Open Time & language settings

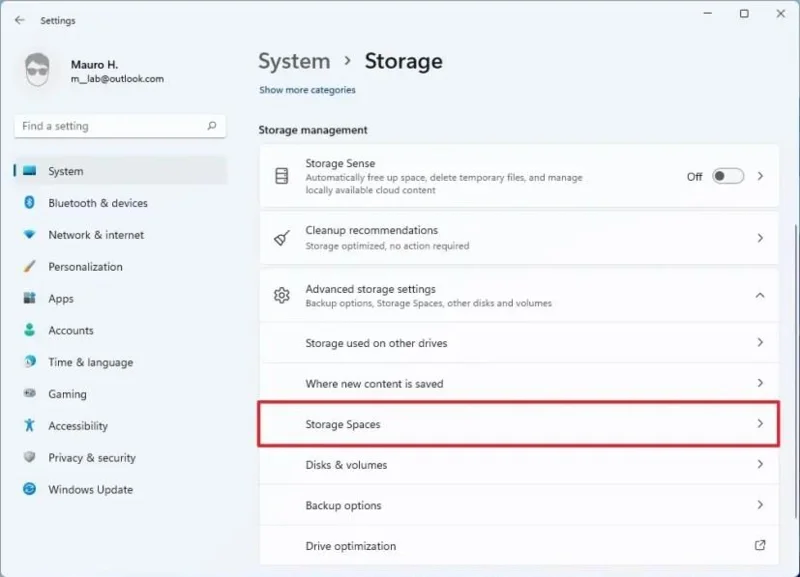click(x=120, y=362)
